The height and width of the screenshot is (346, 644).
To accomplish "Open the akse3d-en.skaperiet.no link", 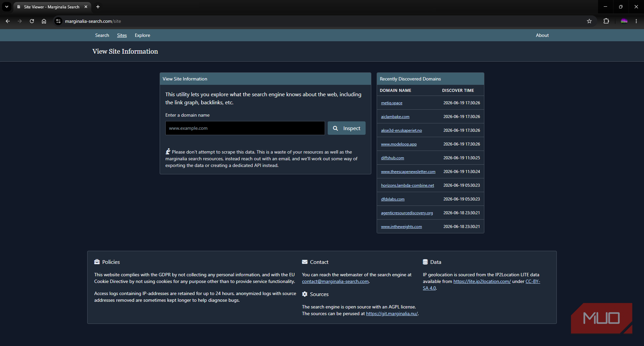I will [x=401, y=130].
